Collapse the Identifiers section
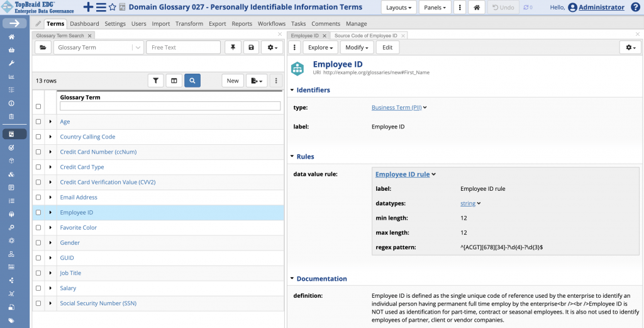The image size is (644, 328). pyautogui.click(x=292, y=90)
